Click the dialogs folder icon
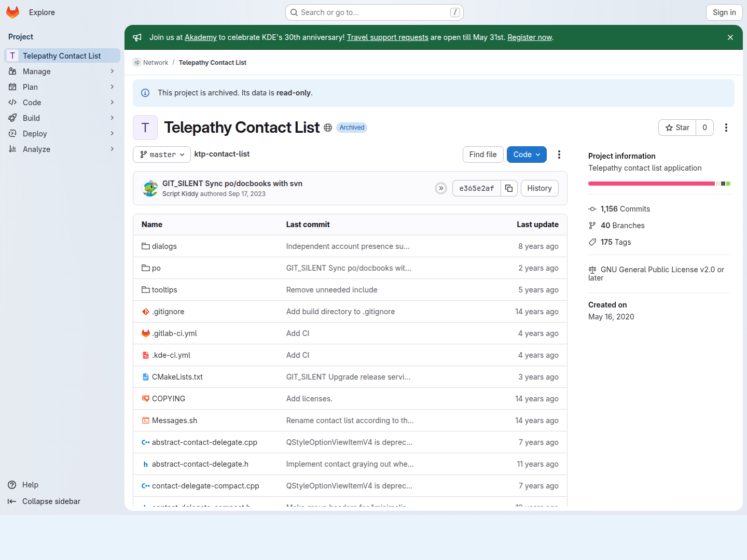Image resolution: width=747 pixels, height=560 pixels. pyautogui.click(x=146, y=246)
